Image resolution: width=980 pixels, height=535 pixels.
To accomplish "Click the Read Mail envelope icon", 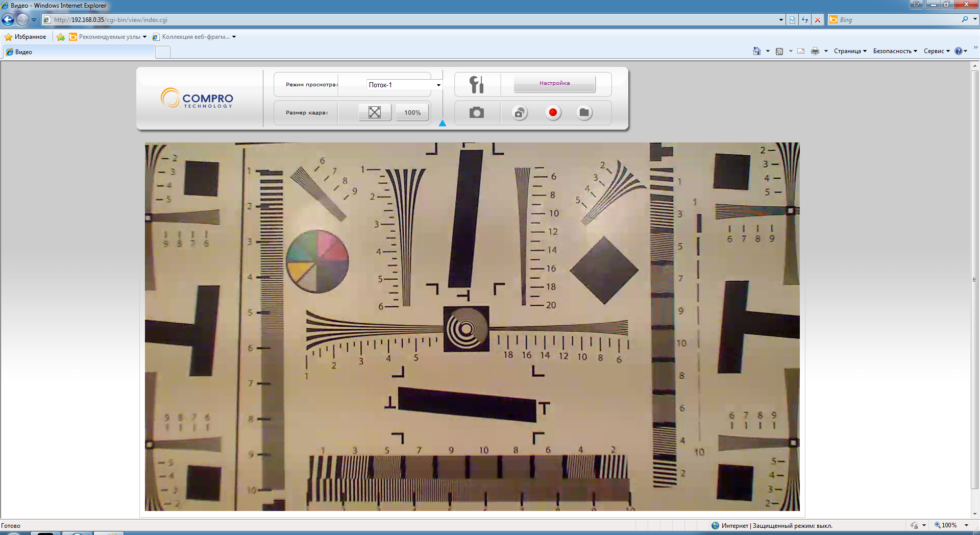I will 801,51.
